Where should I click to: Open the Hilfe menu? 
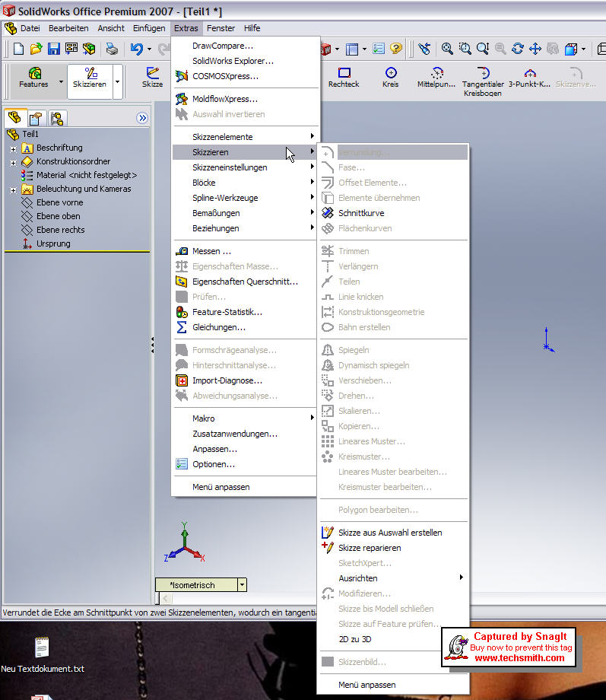click(252, 28)
